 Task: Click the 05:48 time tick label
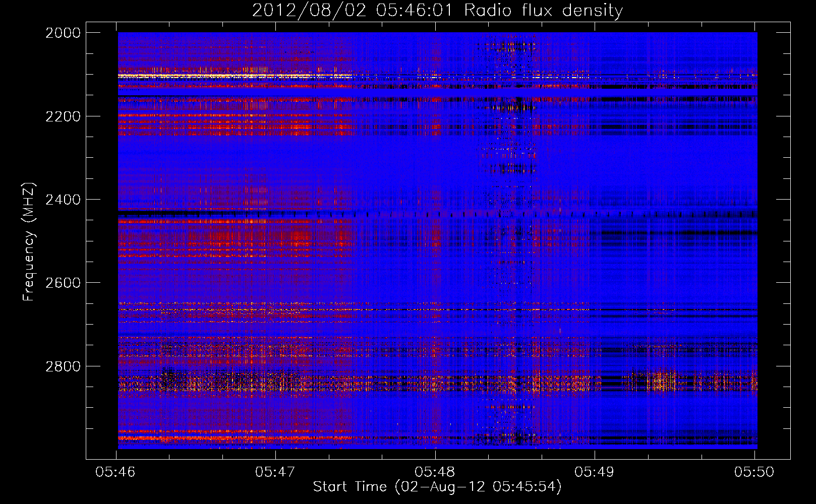(x=435, y=472)
